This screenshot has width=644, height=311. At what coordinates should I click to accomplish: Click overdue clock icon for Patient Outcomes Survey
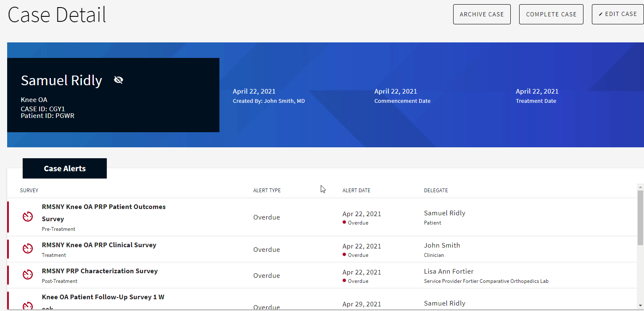(x=28, y=217)
